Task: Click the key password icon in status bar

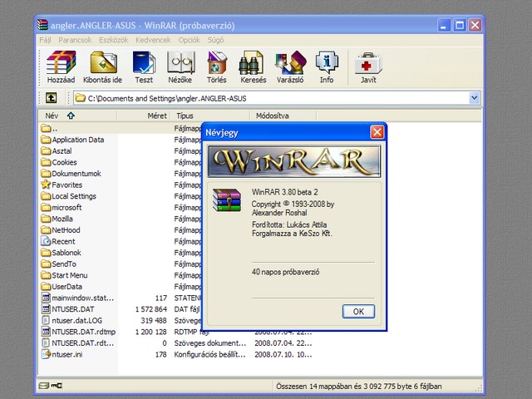Action: coord(57,386)
